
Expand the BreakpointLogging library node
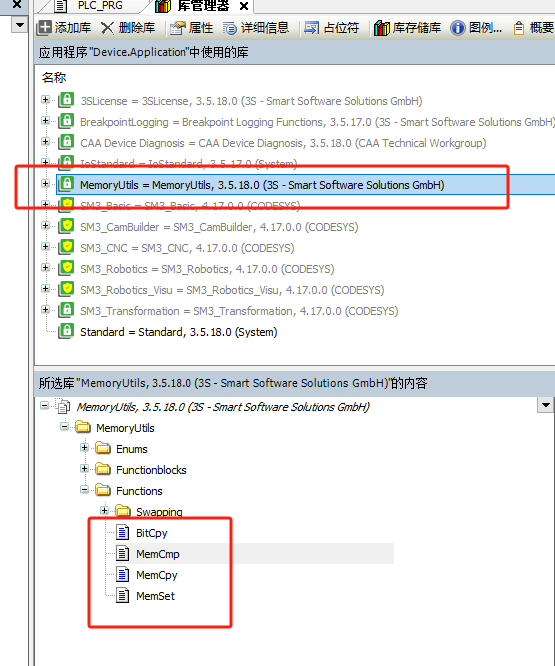[x=45, y=121]
